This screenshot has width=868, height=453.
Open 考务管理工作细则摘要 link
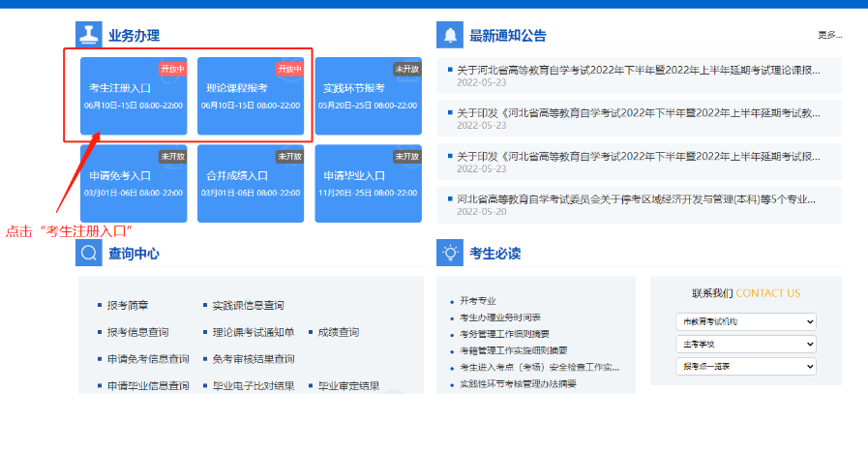505,334
